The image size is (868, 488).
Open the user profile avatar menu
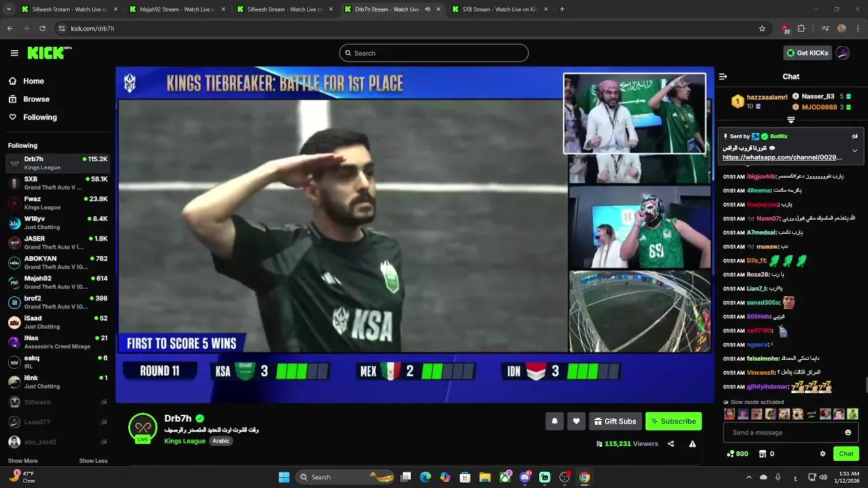tap(843, 53)
